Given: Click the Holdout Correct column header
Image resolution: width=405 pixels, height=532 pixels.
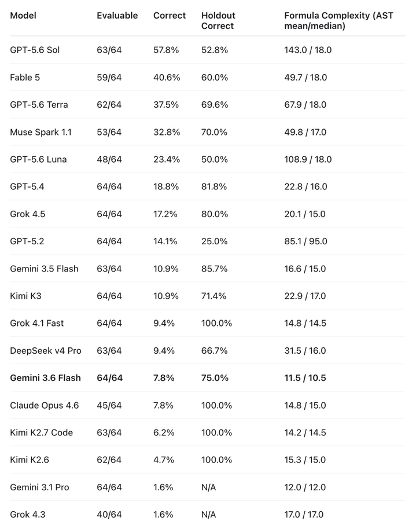Looking at the screenshot, I should pos(218,21).
